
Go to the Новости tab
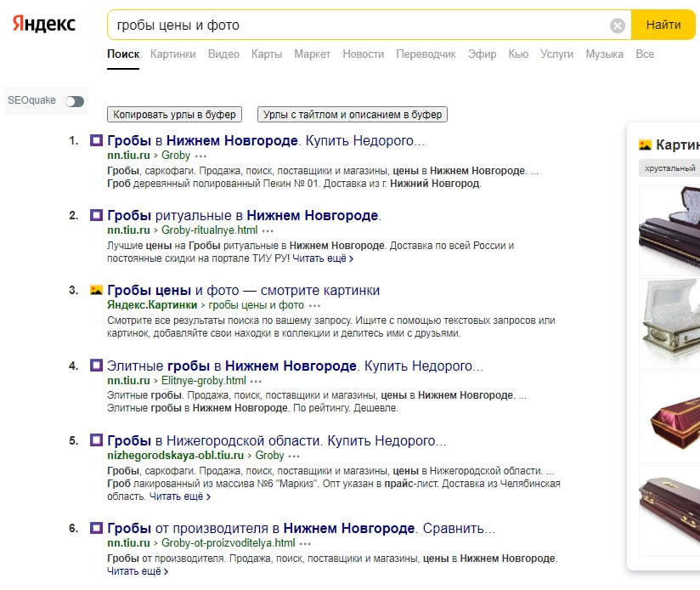[x=364, y=54]
